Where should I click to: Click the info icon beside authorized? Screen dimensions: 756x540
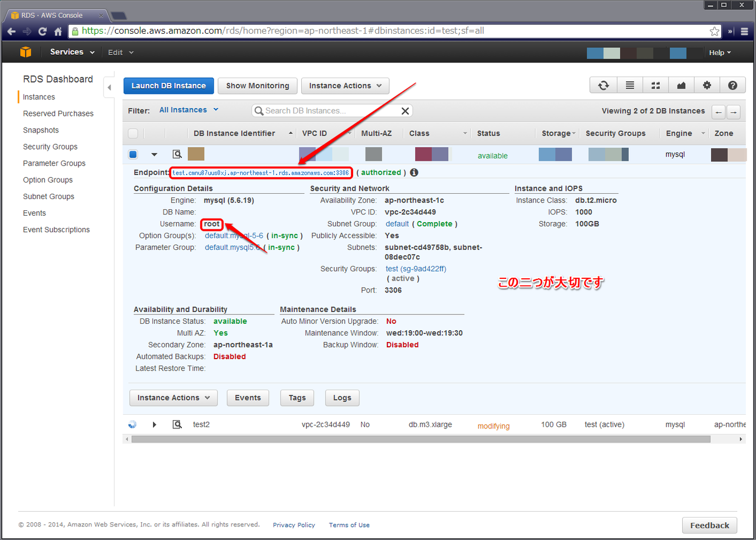tap(414, 173)
